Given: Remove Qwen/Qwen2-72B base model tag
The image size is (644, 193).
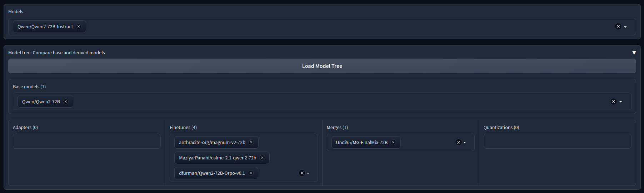Looking at the screenshot, I should click(66, 102).
